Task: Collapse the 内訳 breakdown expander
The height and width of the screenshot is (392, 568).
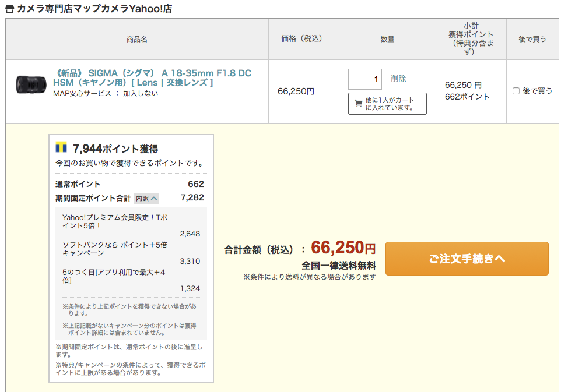Action: [146, 199]
